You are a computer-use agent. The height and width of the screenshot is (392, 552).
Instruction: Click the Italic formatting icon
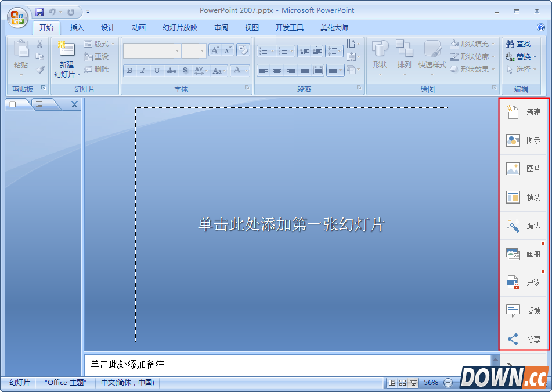[x=143, y=71]
